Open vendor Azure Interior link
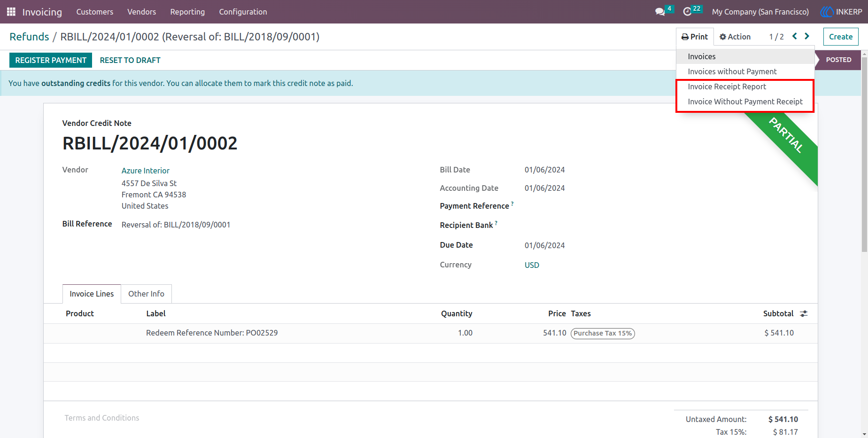Image resolution: width=868 pixels, height=438 pixels. 146,171
